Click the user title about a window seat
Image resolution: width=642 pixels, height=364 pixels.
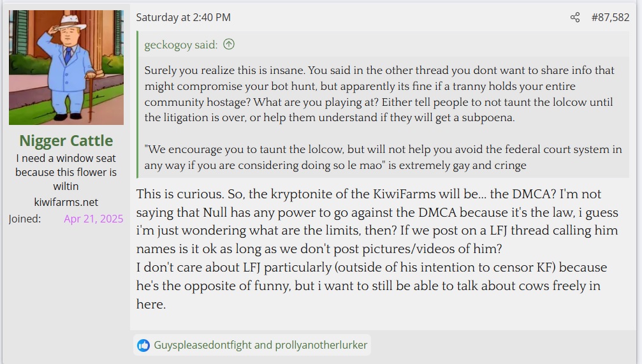(66, 172)
